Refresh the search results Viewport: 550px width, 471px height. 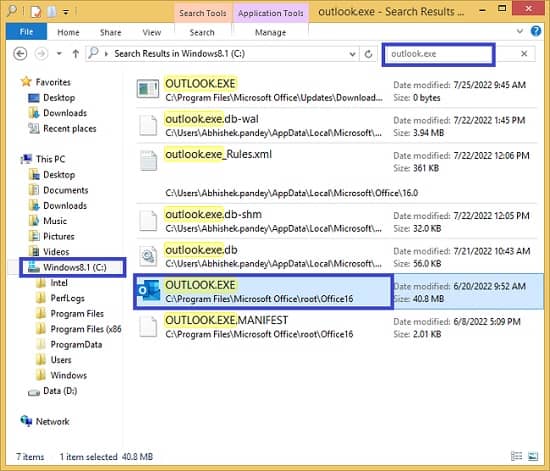tap(368, 54)
